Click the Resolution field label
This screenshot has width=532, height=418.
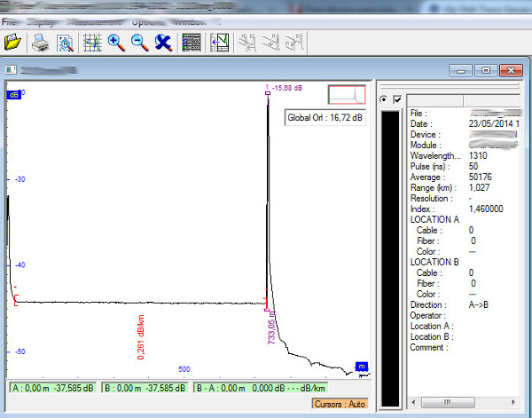coord(432,198)
